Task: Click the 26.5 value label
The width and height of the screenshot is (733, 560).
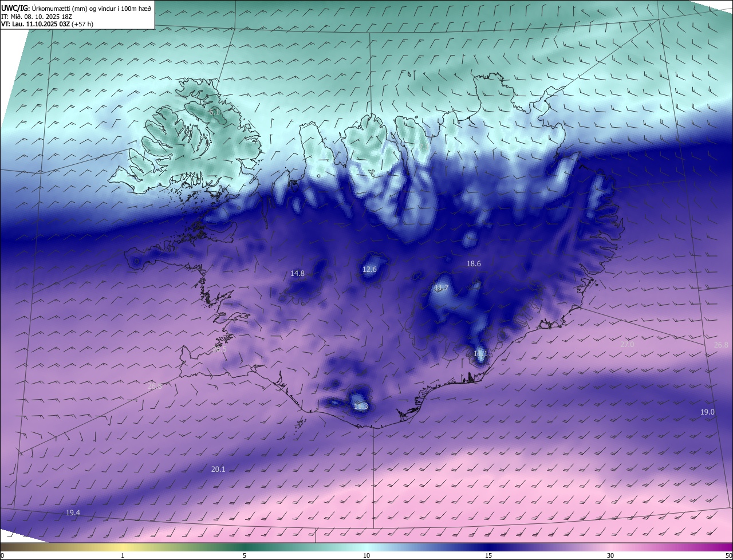Action: coord(219,349)
